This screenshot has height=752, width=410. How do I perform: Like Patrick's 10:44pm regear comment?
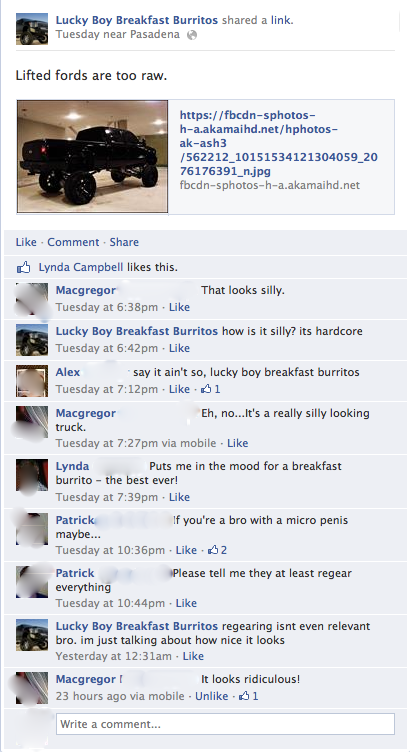click(186, 603)
